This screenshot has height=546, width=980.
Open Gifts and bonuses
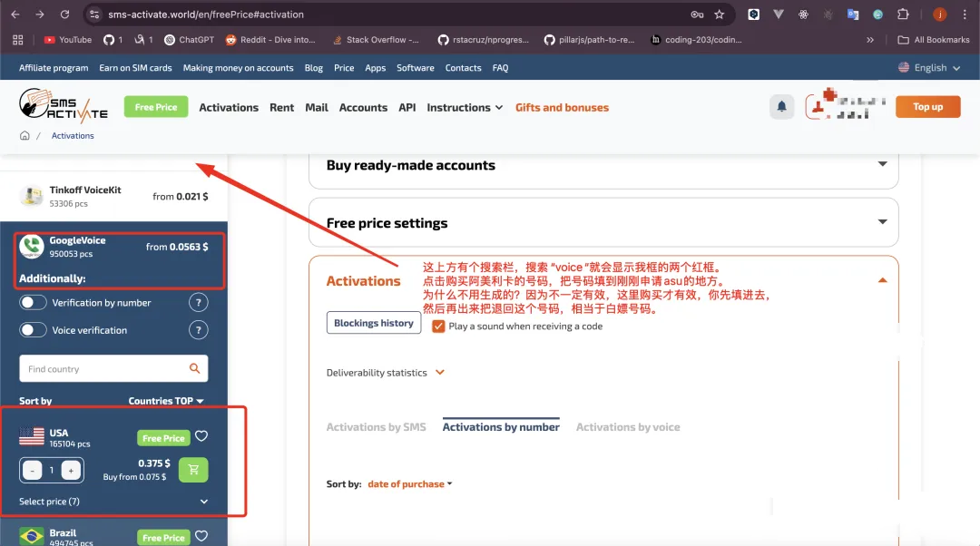point(562,107)
